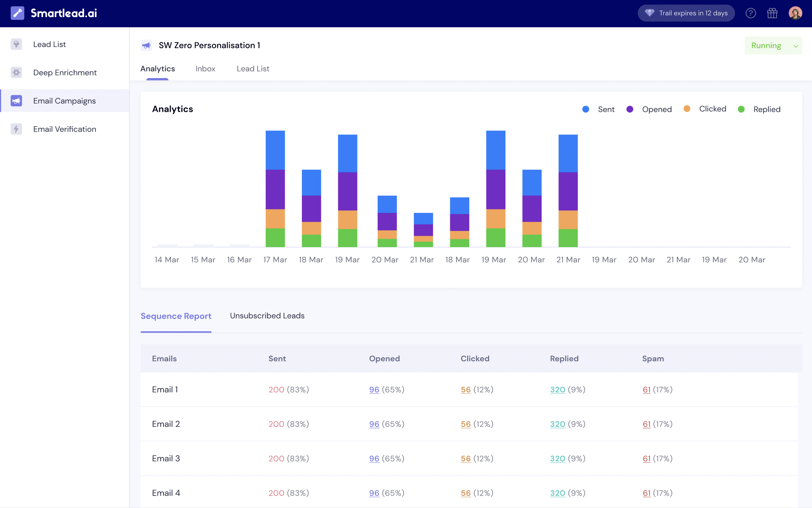This screenshot has height=508, width=812.
Task: Open the profile avatar menu
Action: tap(796, 13)
